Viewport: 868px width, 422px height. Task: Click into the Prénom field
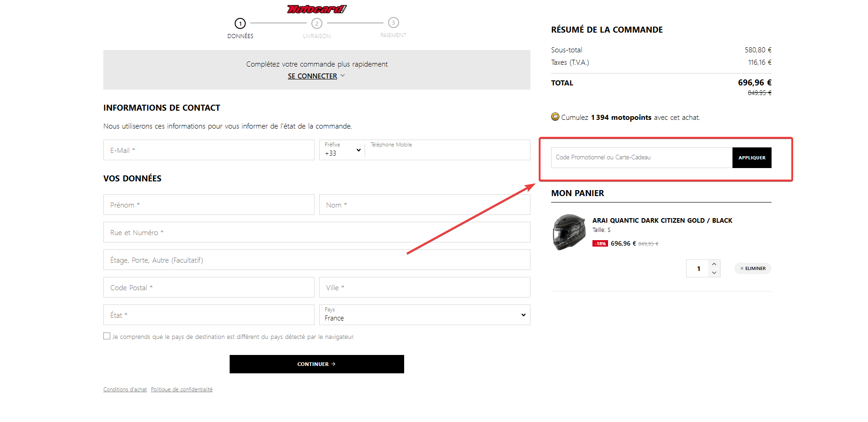[209, 205]
